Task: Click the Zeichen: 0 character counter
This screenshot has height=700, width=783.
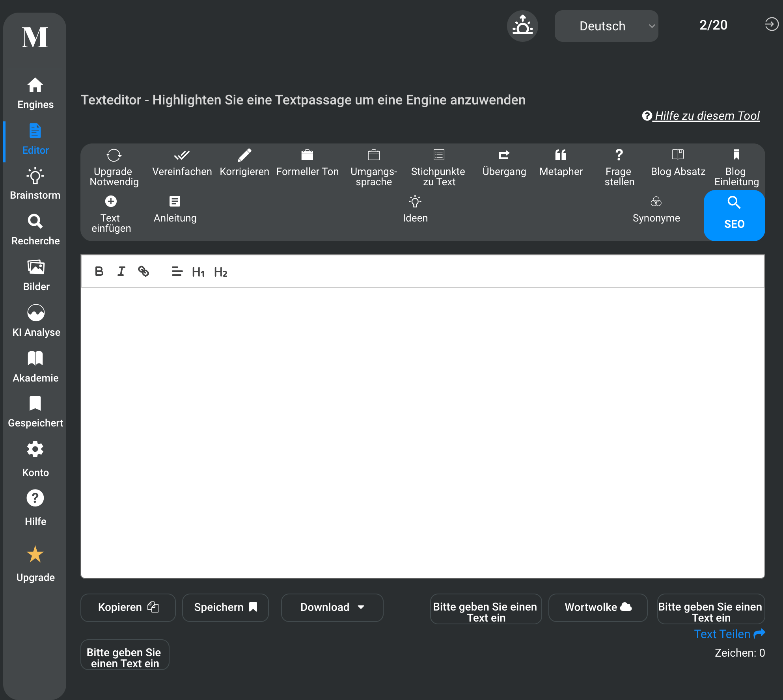Action: (740, 653)
